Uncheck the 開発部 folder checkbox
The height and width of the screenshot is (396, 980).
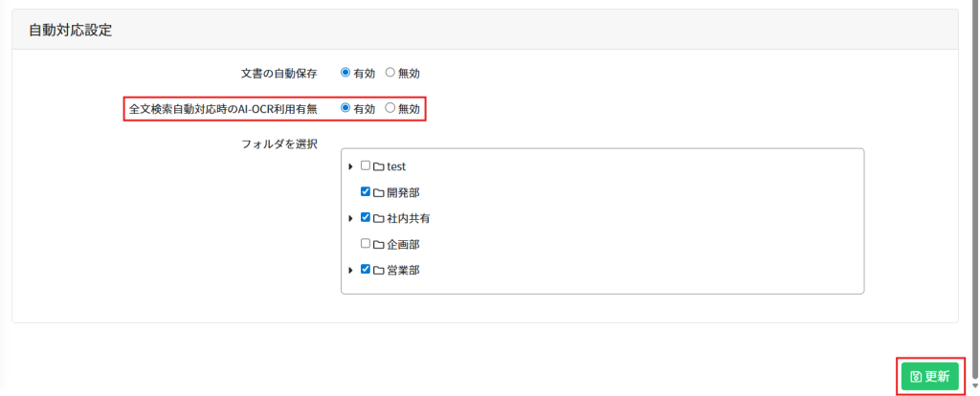[366, 191]
